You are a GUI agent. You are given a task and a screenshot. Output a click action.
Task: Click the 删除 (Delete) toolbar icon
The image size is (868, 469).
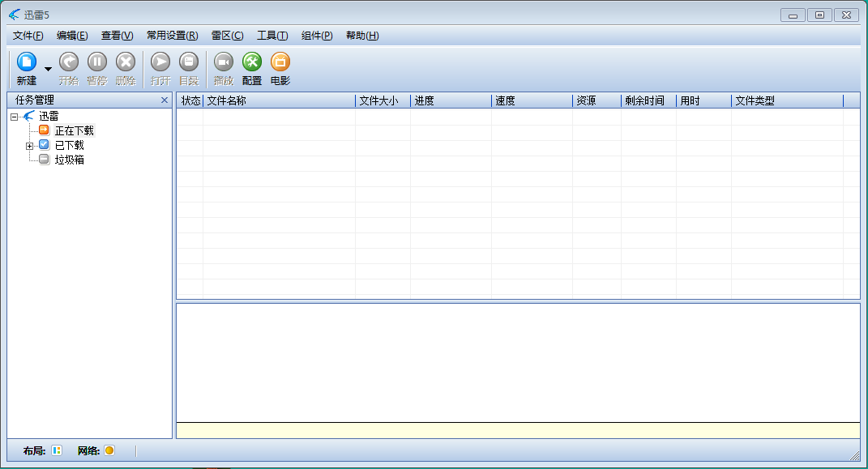tap(126, 62)
